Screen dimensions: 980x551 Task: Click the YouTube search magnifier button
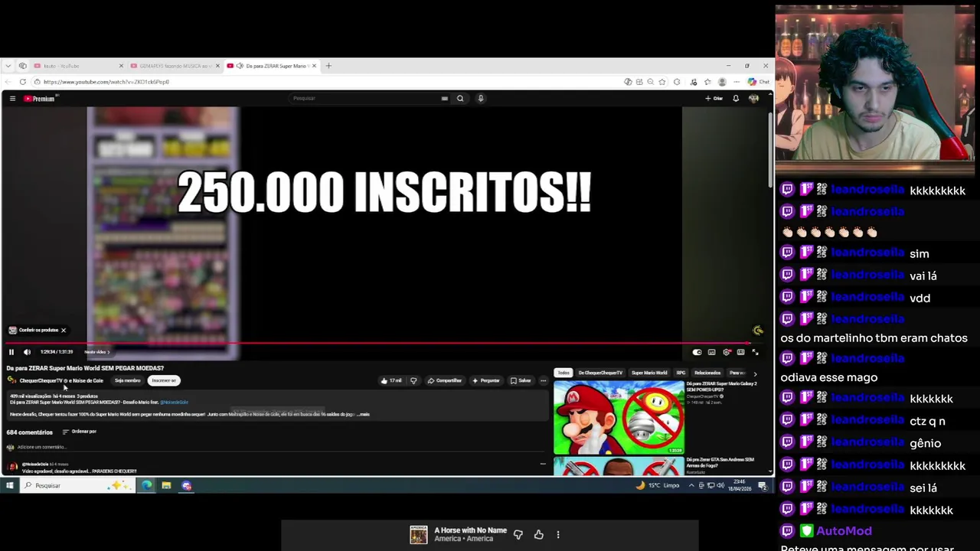point(460,98)
